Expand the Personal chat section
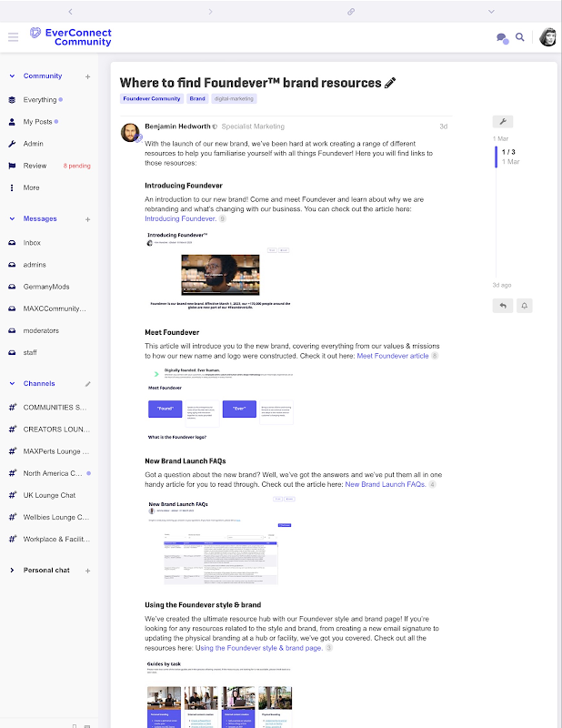The height and width of the screenshot is (728, 562). coord(12,571)
